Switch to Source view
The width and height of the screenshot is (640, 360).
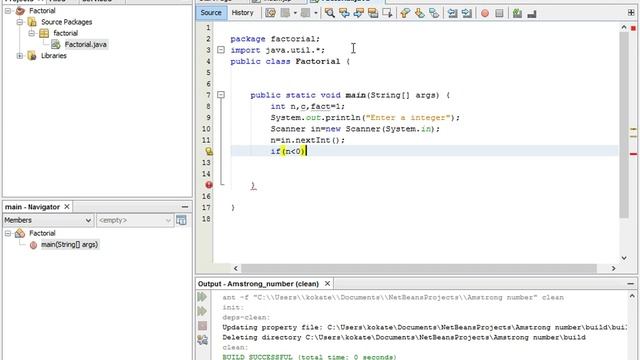click(x=211, y=13)
